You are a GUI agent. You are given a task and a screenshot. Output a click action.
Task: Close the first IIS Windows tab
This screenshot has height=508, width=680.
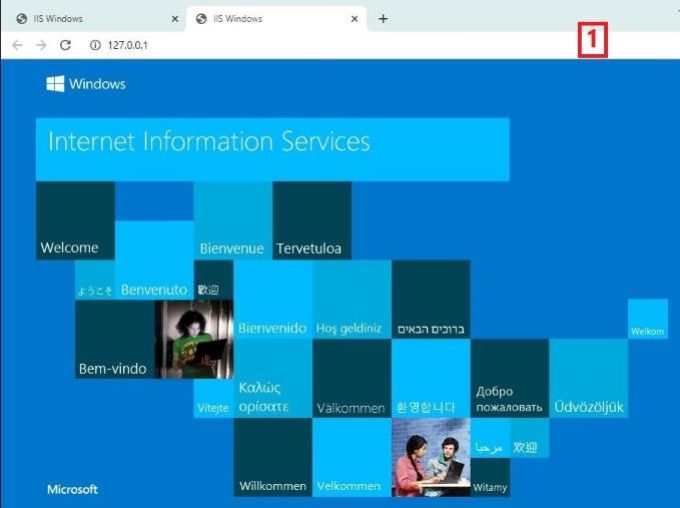[175, 18]
